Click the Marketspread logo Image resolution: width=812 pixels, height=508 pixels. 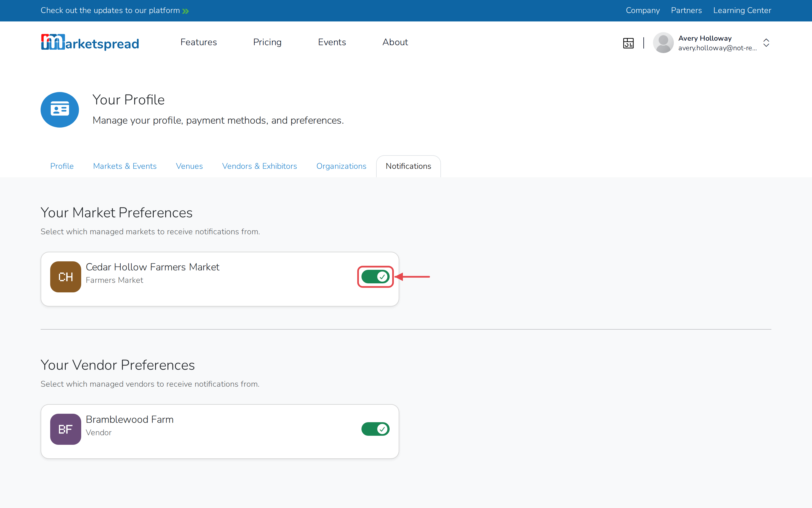click(90, 42)
